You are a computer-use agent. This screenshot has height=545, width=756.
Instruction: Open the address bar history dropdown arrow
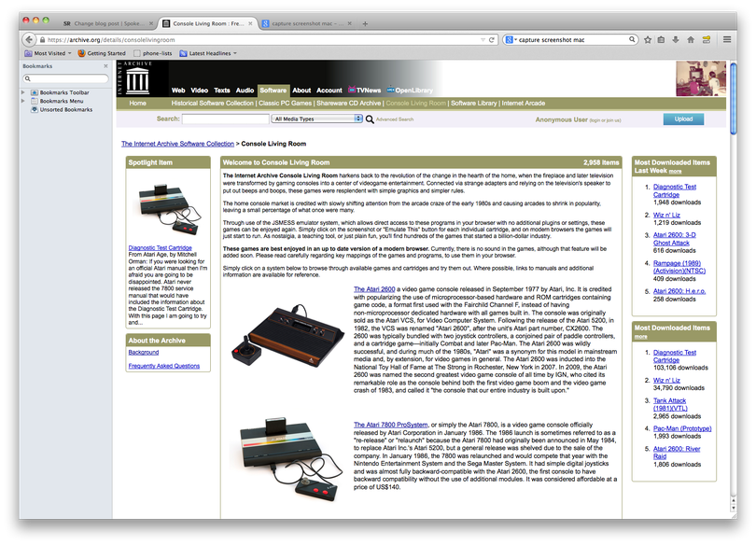483,40
